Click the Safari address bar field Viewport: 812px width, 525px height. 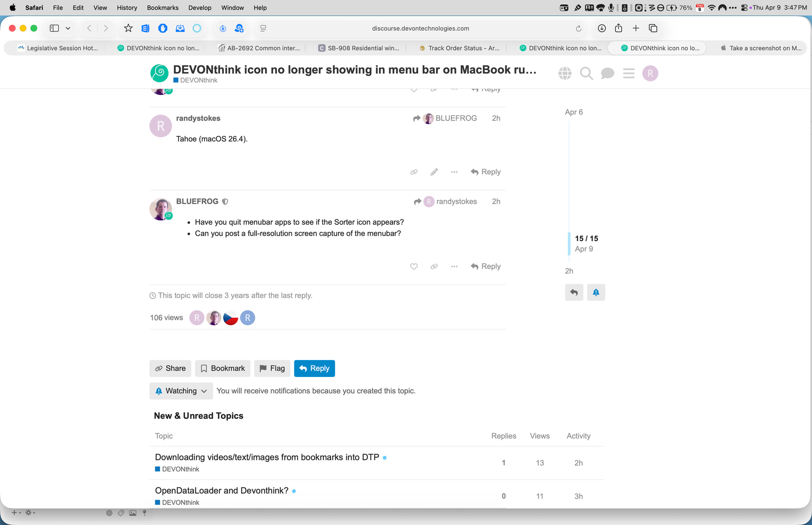[420, 28]
